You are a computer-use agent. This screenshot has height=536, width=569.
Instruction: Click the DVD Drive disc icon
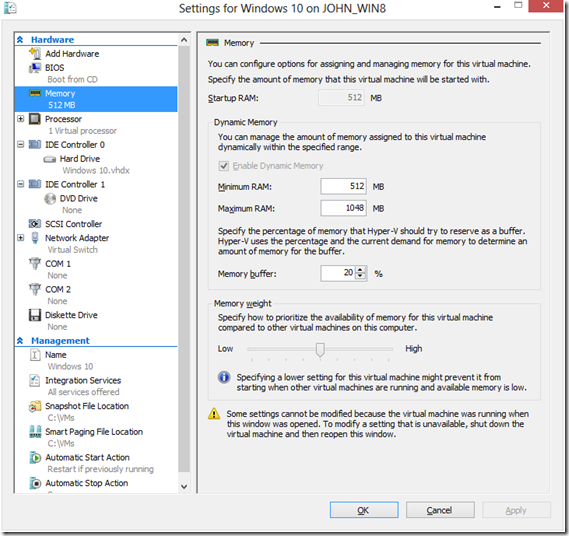[x=50, y=199]
